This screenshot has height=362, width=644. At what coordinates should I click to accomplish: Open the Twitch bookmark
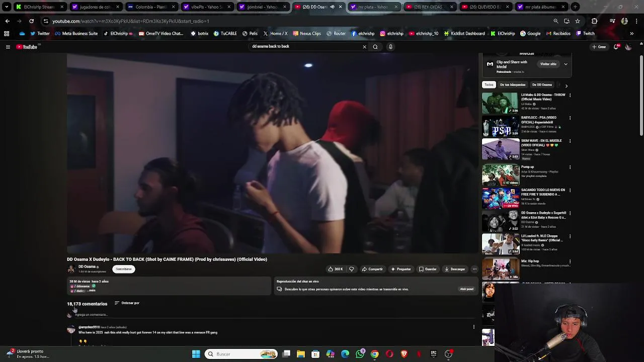click(x=585, y=34)
